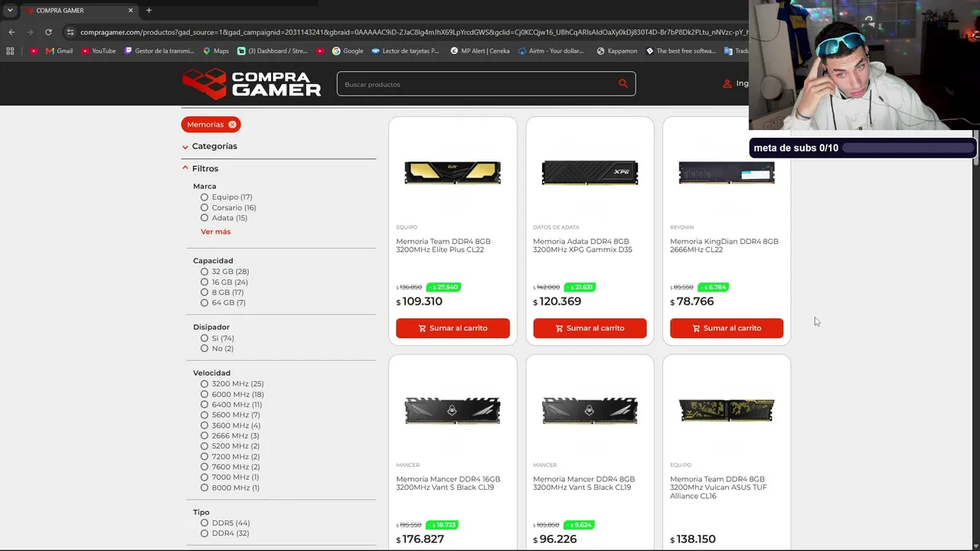Open the tab search dropdown arrow

10,10
